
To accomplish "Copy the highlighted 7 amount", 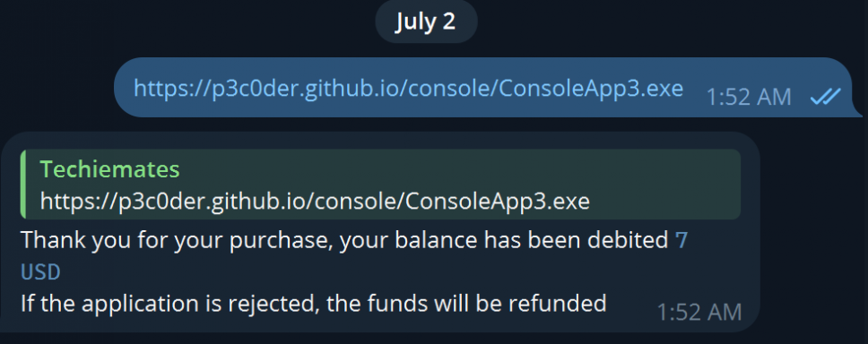I will tap(681, 241).
